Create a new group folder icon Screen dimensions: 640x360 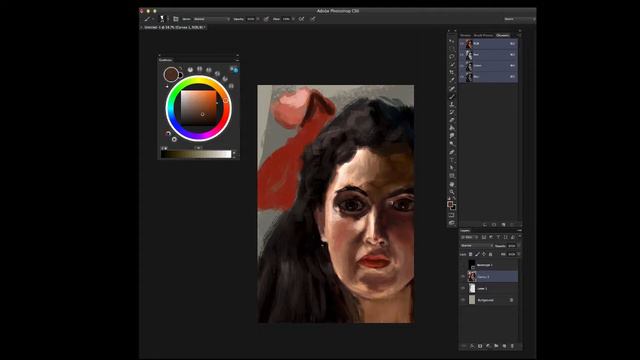pyautogui.click(x=496, y=346)
